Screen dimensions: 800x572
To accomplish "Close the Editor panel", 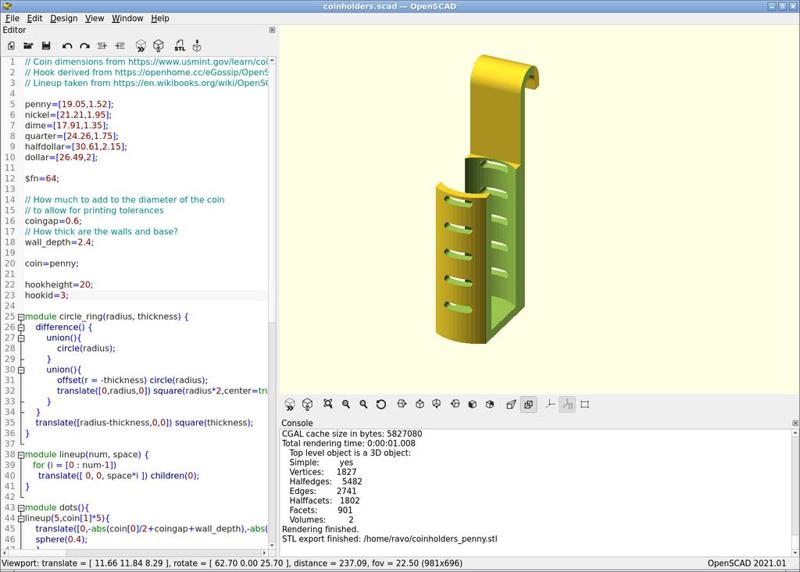I will point(272,30).
